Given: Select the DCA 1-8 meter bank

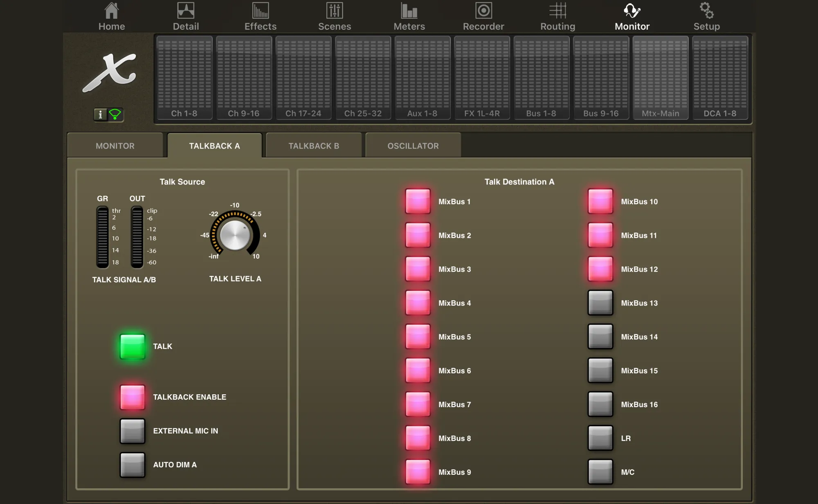Looking at the screenshot, I should (x=720, y=78).
